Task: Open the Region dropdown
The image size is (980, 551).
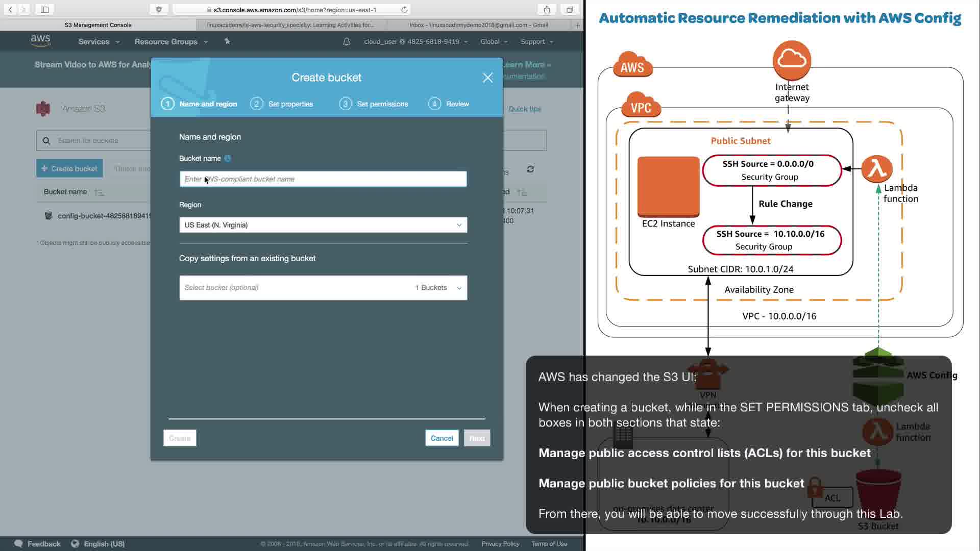Action: 323,225
